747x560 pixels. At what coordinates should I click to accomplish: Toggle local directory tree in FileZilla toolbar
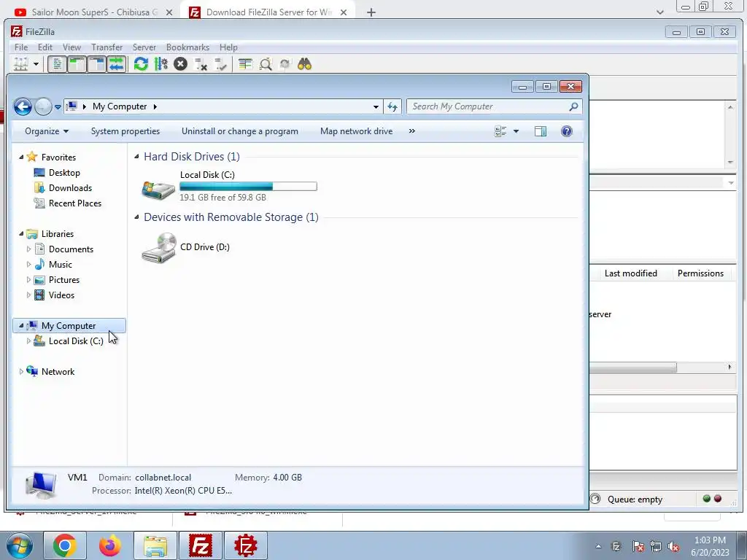[x=77, y=64]
